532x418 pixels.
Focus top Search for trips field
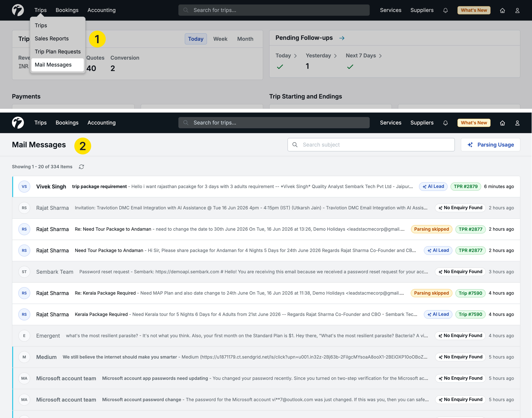[274, 10]
